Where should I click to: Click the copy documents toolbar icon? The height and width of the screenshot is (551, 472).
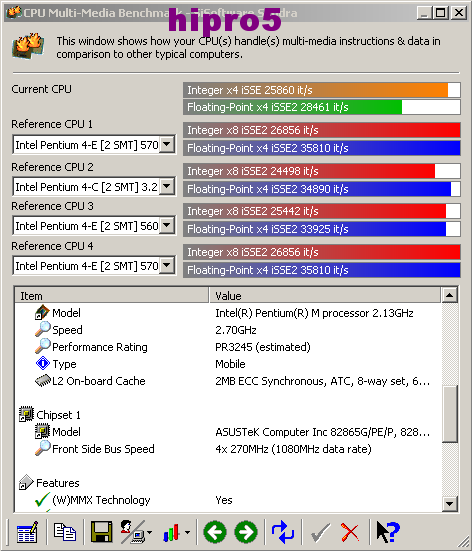(65, 532)
